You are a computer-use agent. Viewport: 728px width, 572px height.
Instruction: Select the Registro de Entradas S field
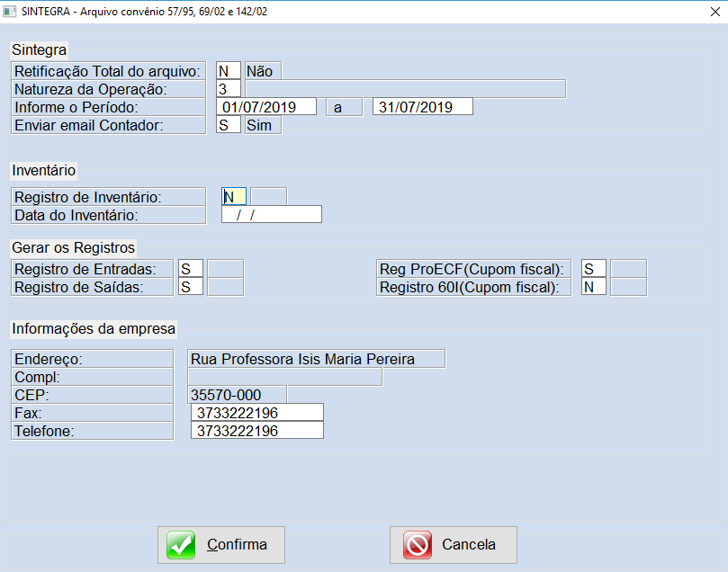[190, 269]
